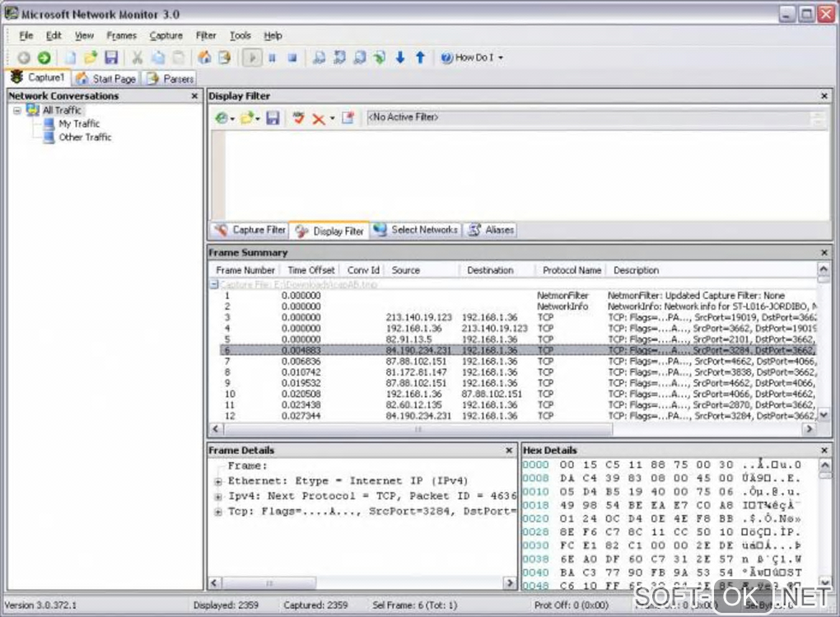Click the green Forward navigation arrow

(44, 58)
